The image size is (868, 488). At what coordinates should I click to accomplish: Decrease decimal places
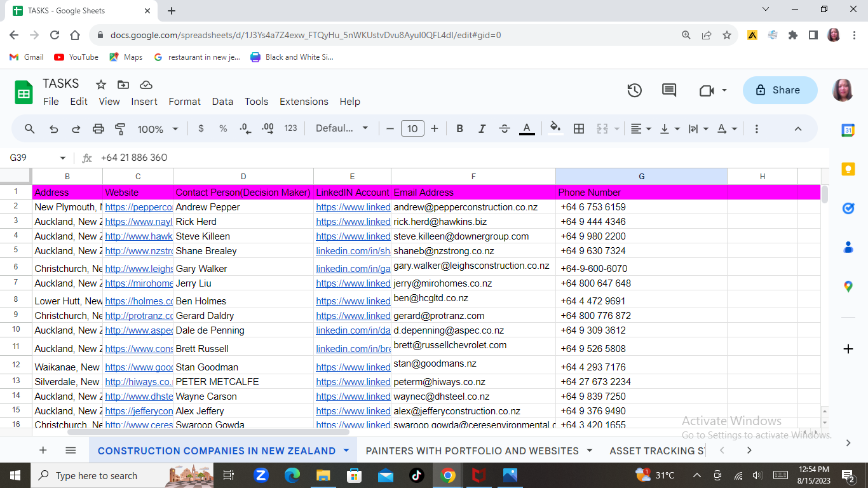245,128
